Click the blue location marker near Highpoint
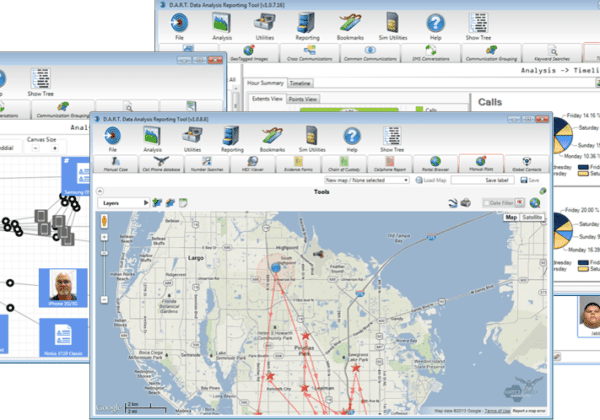 tap(276, 267)
